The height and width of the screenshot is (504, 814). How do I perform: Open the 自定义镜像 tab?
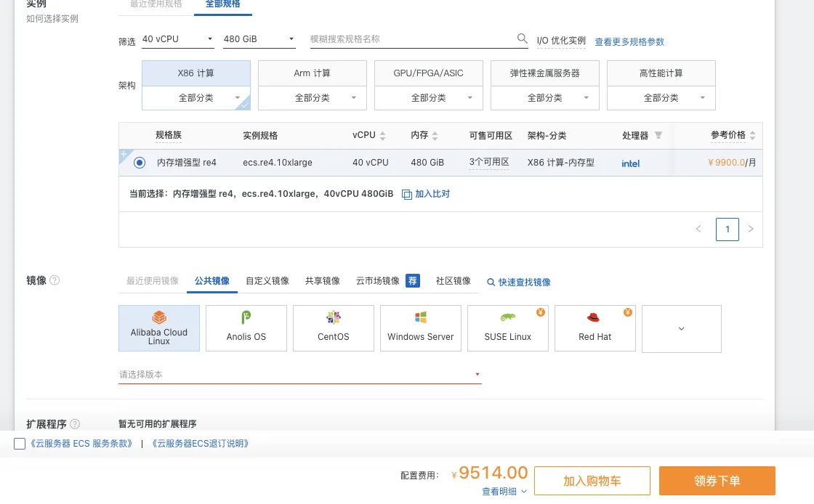coord(267,280)
